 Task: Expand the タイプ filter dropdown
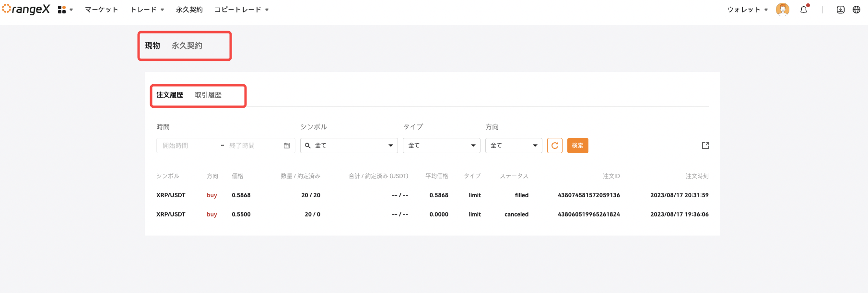tap(441, 146)
